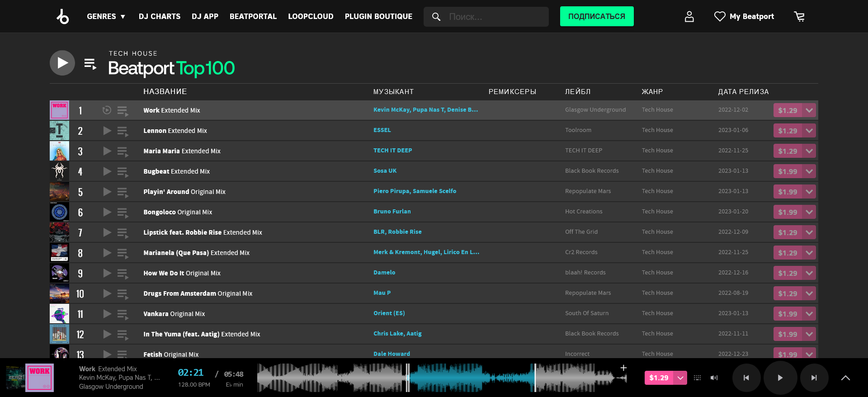This screenshot has width=868, height=397.
Task: Queue Bongoloco Original Mix
Action: point(123,213)
